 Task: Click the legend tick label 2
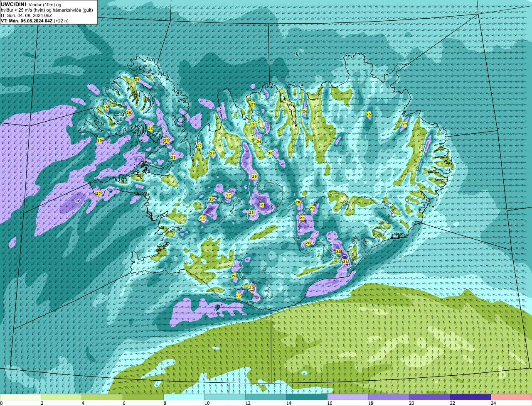click(42, 403)
